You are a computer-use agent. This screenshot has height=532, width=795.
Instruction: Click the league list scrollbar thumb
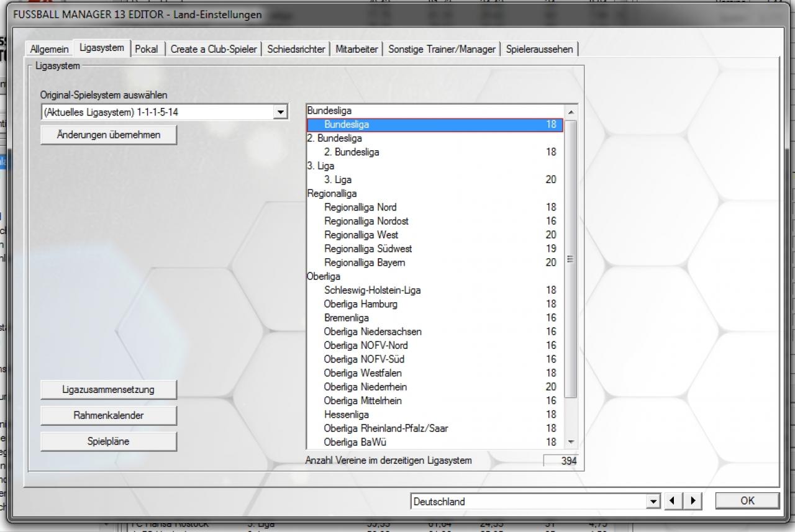click(571, 259)
